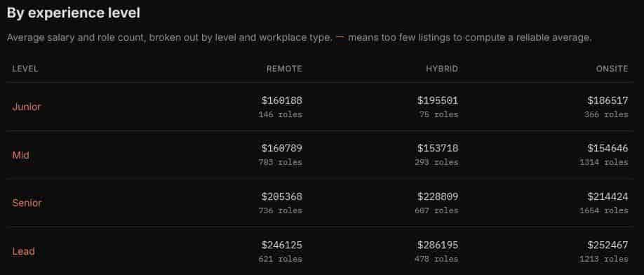This screenshot has width=644, height=275.
Task: Select Junior remote salary $160188
Action: pyautogui.click(x=282, y=100)
